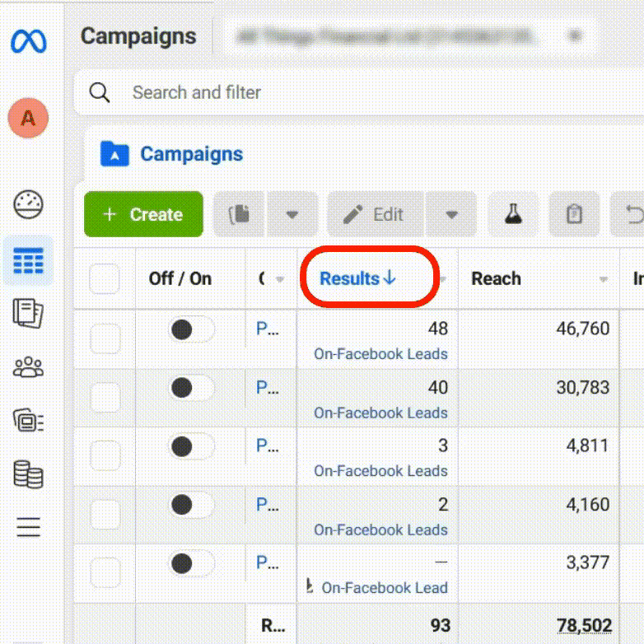The height and width of the screenshot is (644, 644).
Task: Open Audiences people icon in sidebar
Action: point(28,366)
